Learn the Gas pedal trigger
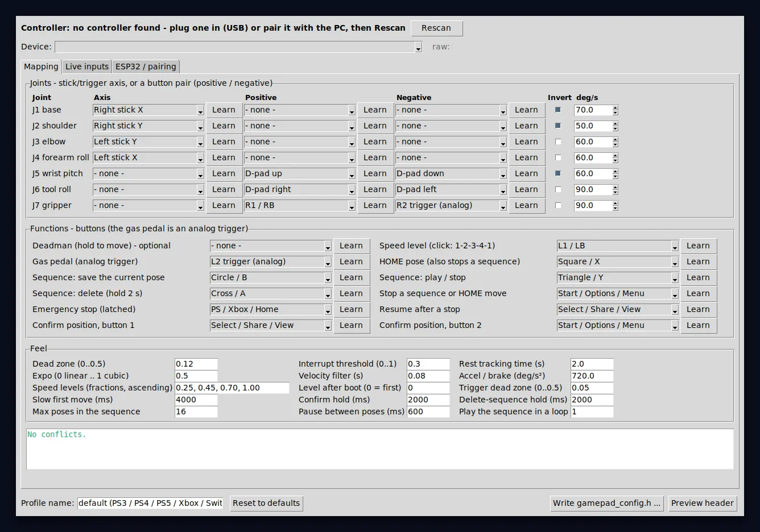This screenshot has width=760, height=532. [x=351, y=261]
